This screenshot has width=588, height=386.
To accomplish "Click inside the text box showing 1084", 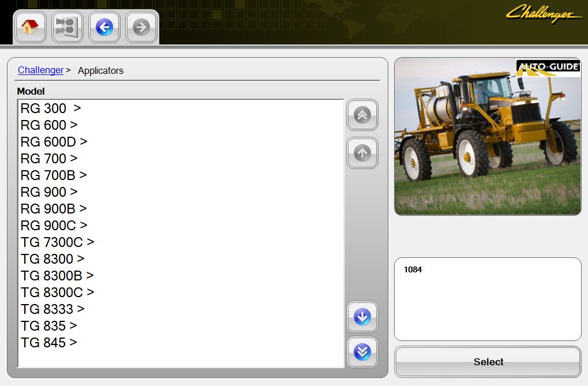I will [487, 298].
